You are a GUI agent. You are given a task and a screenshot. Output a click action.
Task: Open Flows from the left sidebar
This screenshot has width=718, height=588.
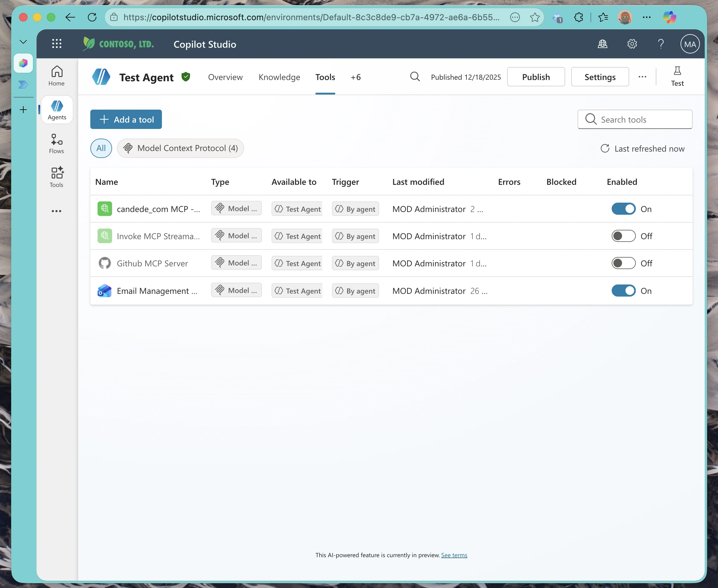coord(56,143)
